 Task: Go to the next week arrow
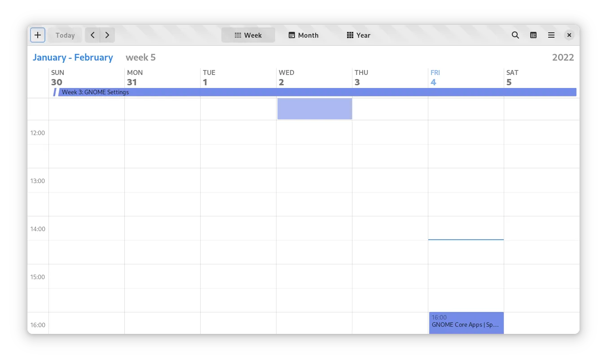[x=107, y=35]
